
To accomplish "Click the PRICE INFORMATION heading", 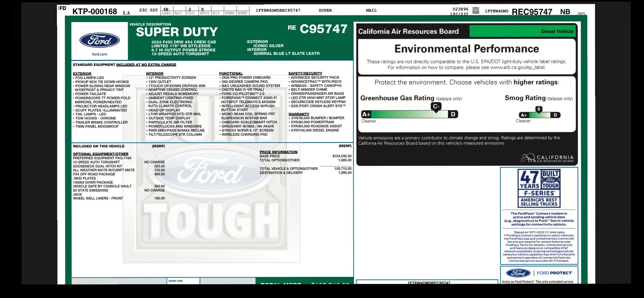I will pos(278,152).
